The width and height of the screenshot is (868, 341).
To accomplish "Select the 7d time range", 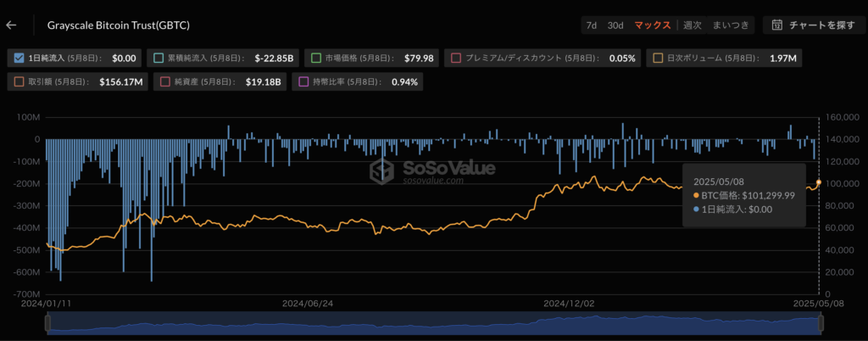I will point(591,25).
